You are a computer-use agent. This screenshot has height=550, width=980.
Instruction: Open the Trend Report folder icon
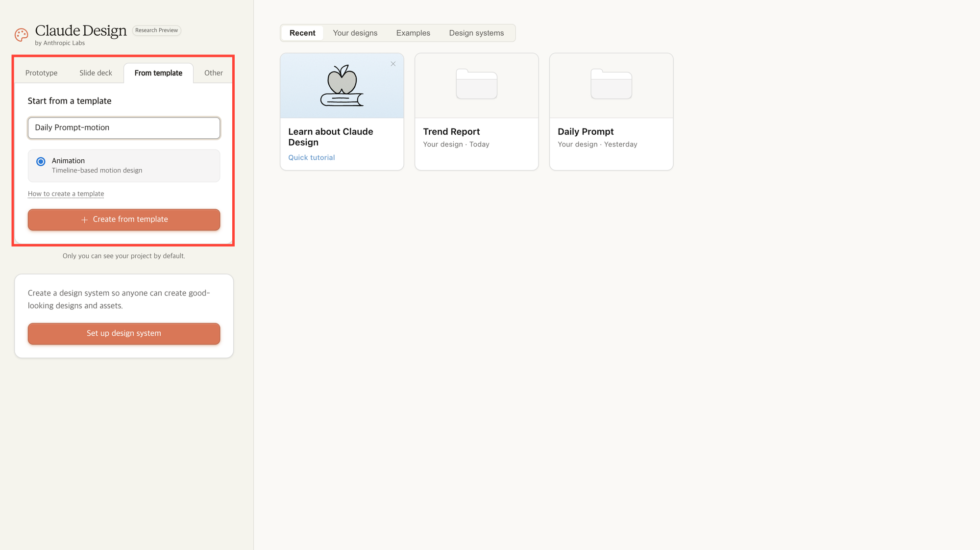tap(476, 84)
